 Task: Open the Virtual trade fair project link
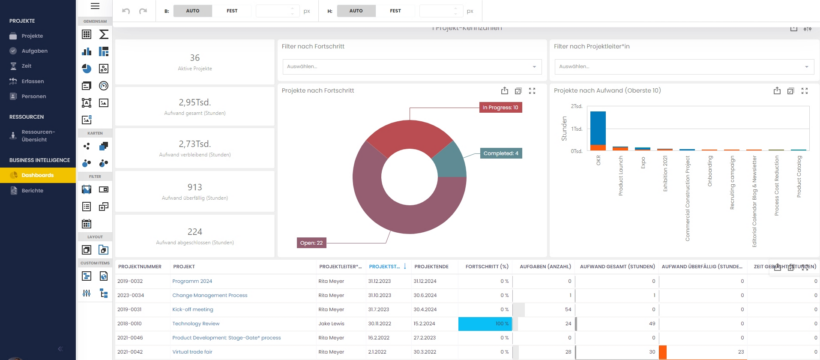(x=192, y=352)
